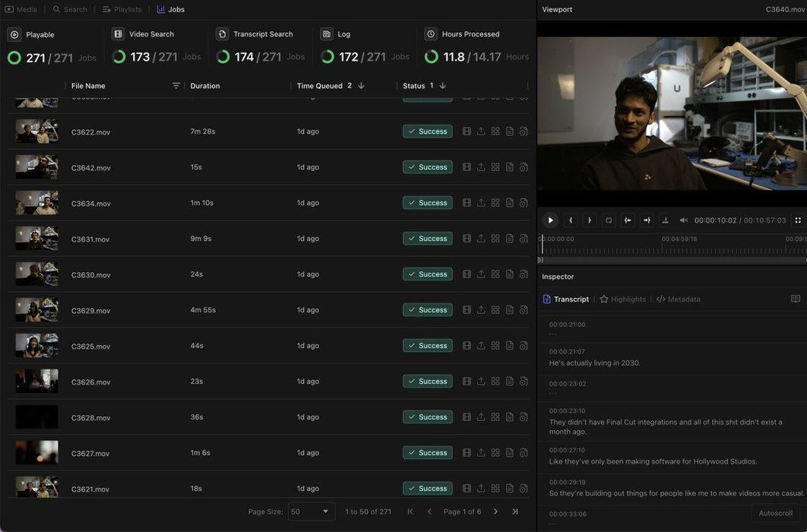
Task: Switch to the Media tab
Action: click(x=21, y=9)
